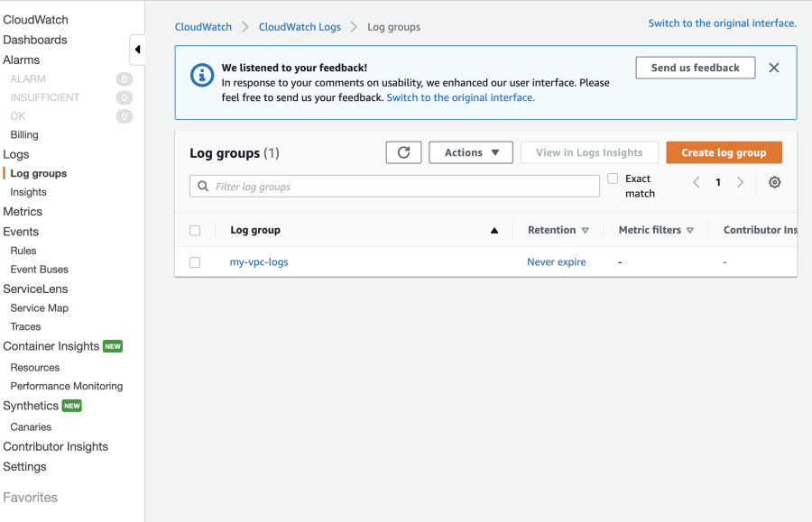Click Send us feedback button
The width and height of the screenshot is (812, 522).
696,68
